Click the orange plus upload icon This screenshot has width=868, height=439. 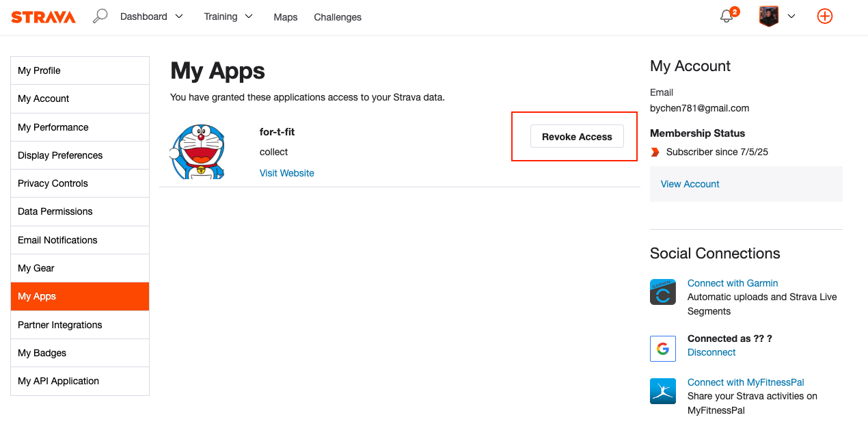tap(825, 16)
